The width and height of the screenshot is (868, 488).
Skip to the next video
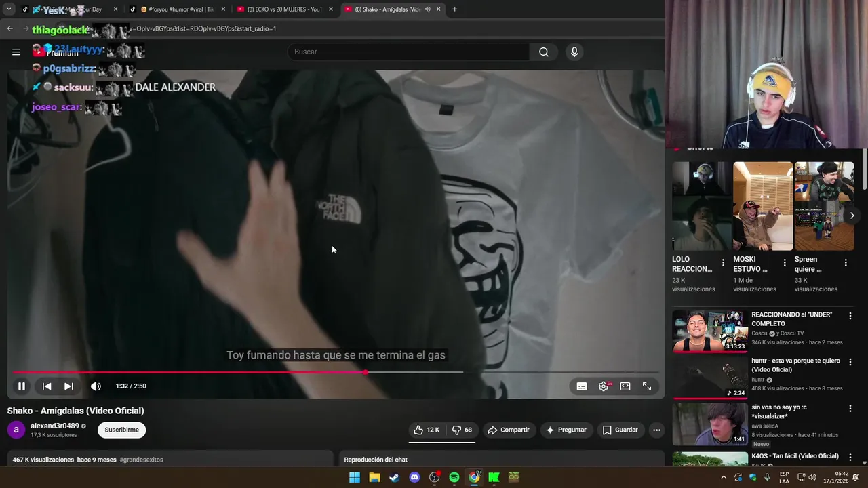click(x=68, y=386)
